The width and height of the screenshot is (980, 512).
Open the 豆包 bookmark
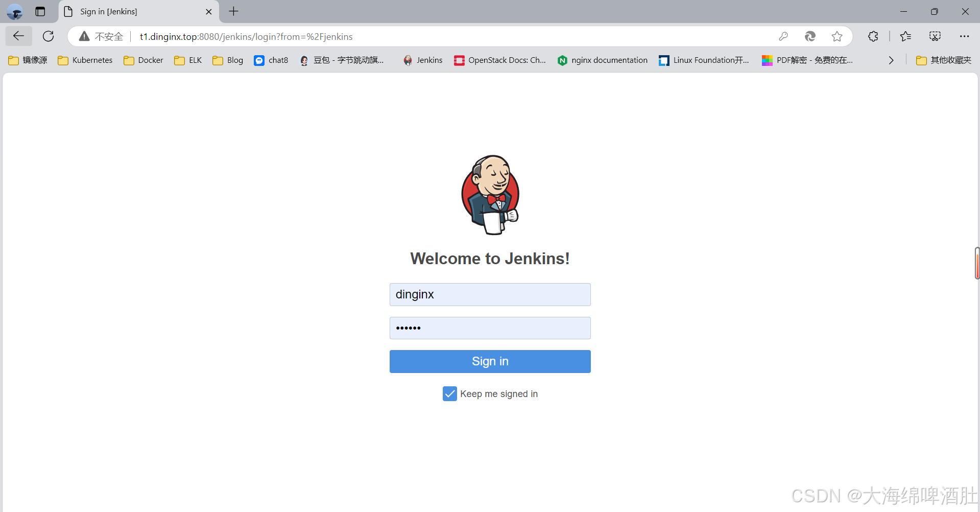pos(342,60)
